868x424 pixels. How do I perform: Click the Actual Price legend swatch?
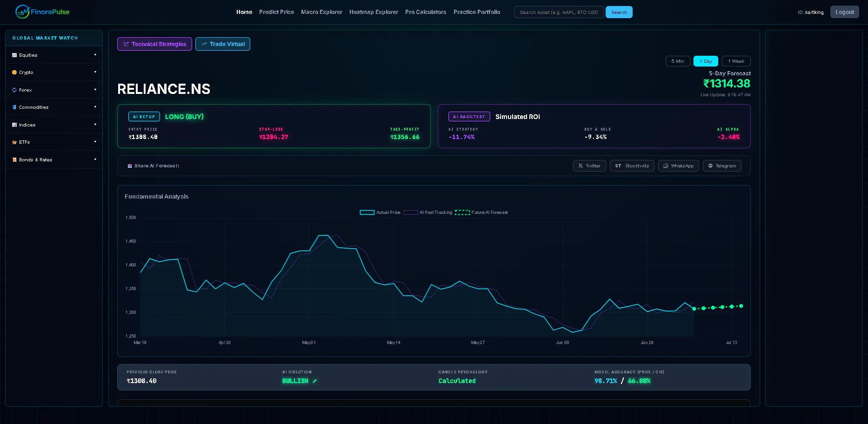point(367,212)
